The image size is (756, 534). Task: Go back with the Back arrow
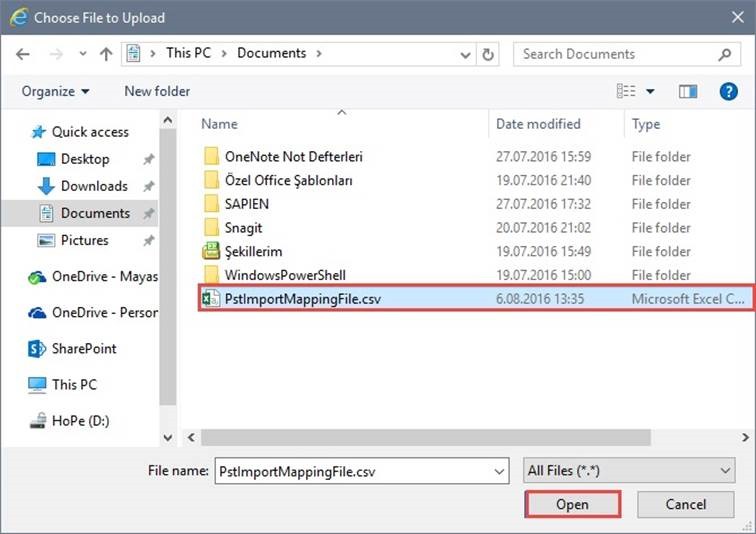(23, 54)
